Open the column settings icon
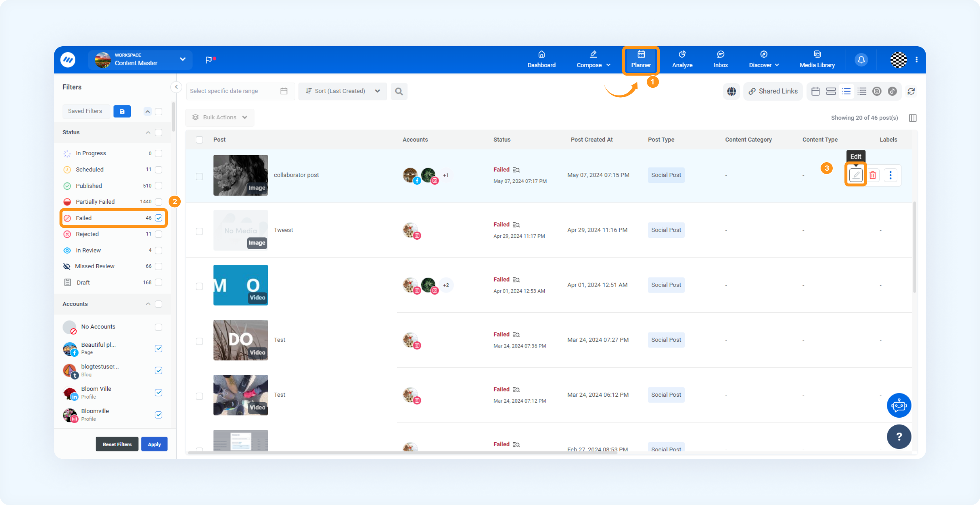Image resolution: width=980 pixels, height=505 pixels. (912, 118)
